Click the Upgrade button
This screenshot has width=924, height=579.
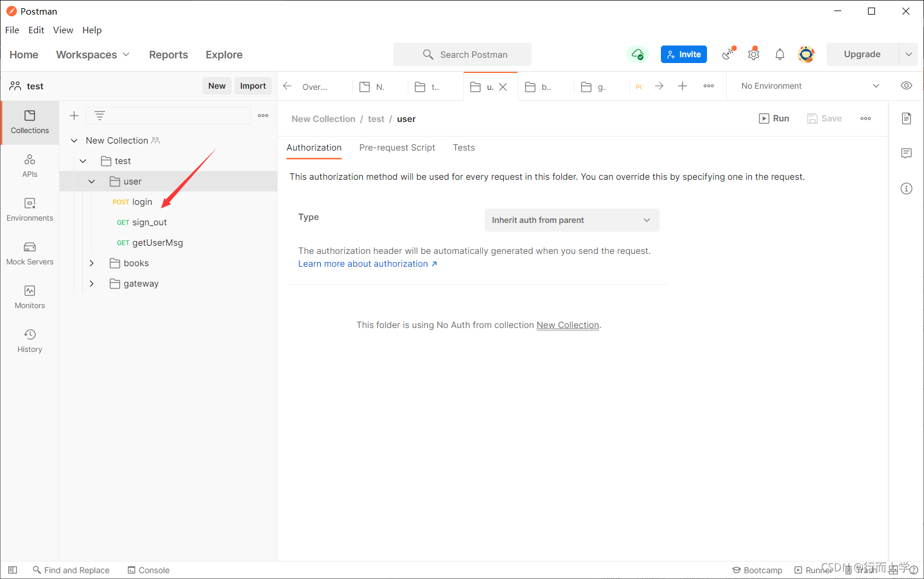click(x=862, y=54)
